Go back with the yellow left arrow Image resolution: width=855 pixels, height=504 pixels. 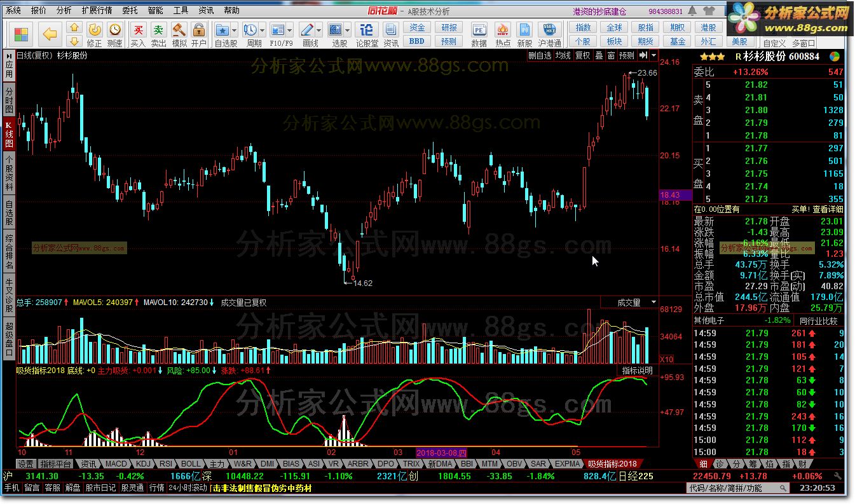click(50, 34)
